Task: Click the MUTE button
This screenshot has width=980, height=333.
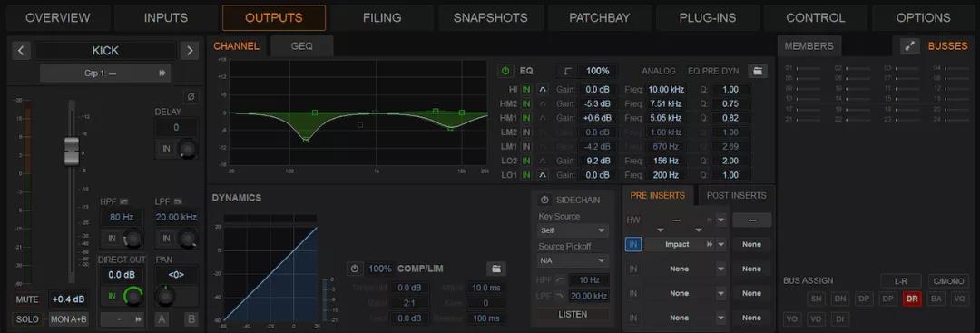Action: tap(27, 299)
